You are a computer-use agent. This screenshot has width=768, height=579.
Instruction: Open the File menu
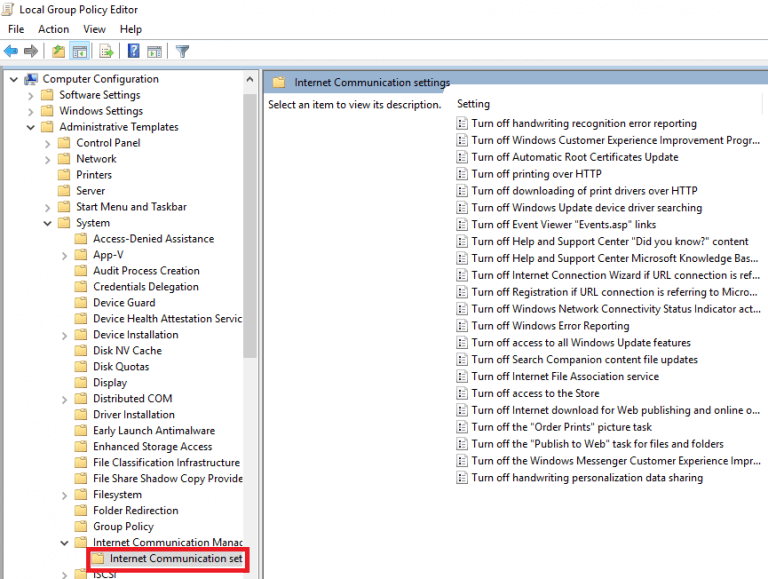pyautogui.click(x=16, y=29)
